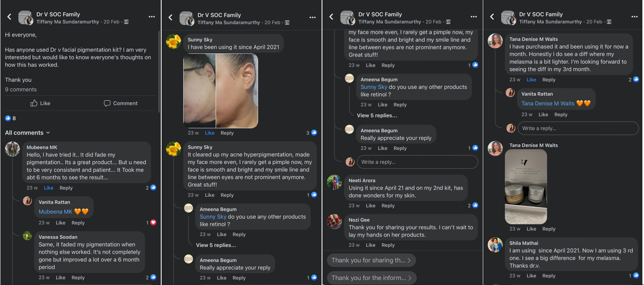Select 'Thank you for sharing th...' suggested reply

click(371, 260)
